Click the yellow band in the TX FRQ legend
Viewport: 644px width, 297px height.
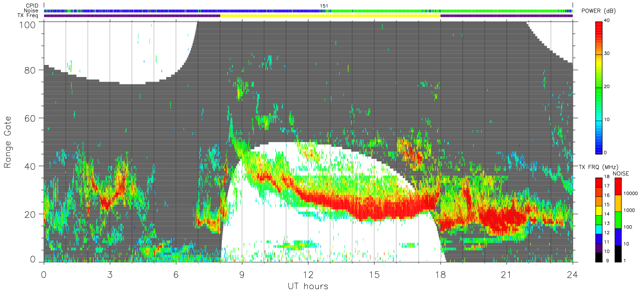point(599,212)
